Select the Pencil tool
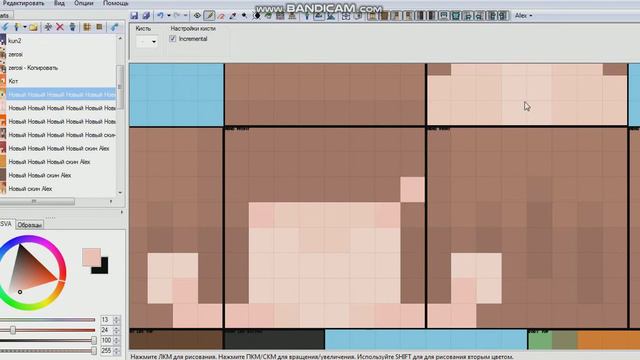 (209, 16)
